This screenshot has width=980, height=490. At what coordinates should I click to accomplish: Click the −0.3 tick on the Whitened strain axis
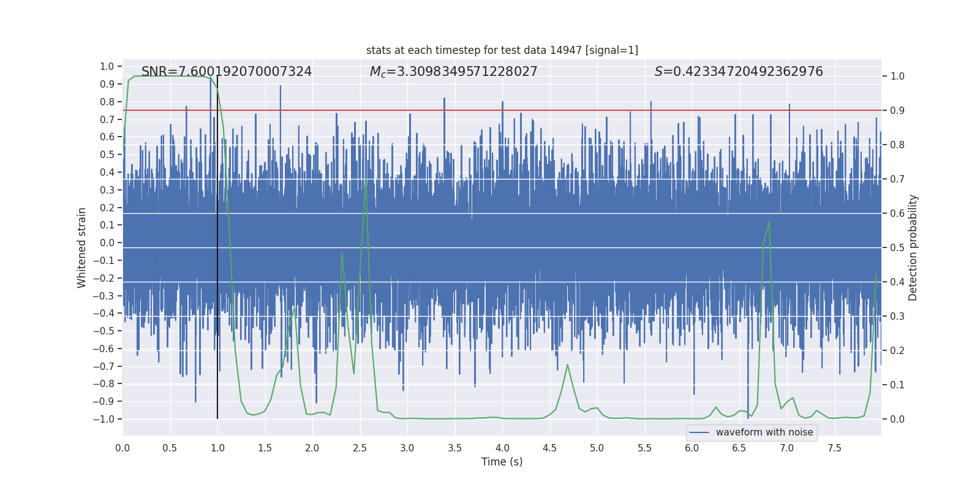pos(104,296)
